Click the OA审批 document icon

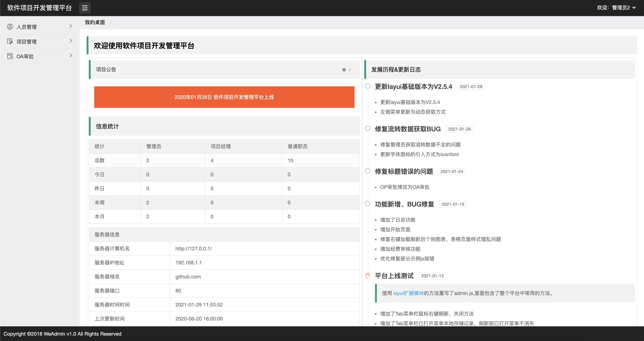point(10,56)
